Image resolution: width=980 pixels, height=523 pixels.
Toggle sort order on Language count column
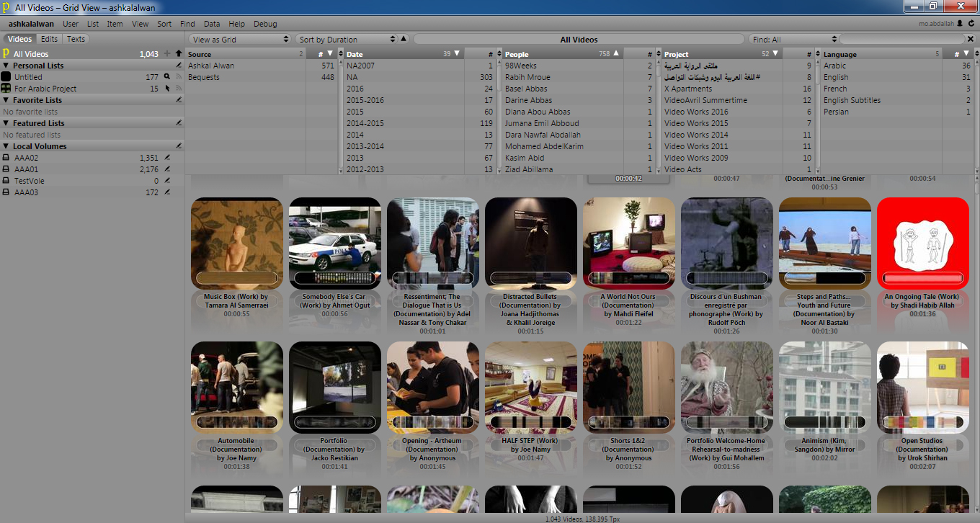pyautogui.click(x=966, y=53)
